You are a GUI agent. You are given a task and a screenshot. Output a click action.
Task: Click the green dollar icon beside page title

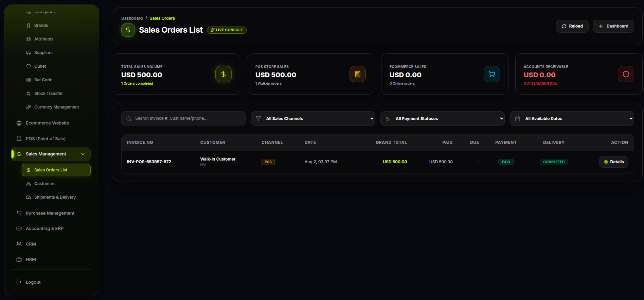pyautogui.click(x=128, y=30)
